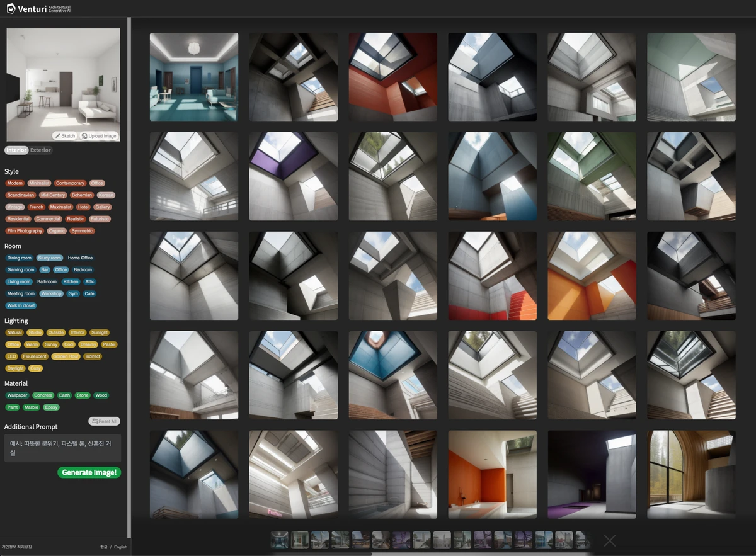Open Sketch mode with the pencil button
Screen dimensions: 756x556
coord(65,136)
